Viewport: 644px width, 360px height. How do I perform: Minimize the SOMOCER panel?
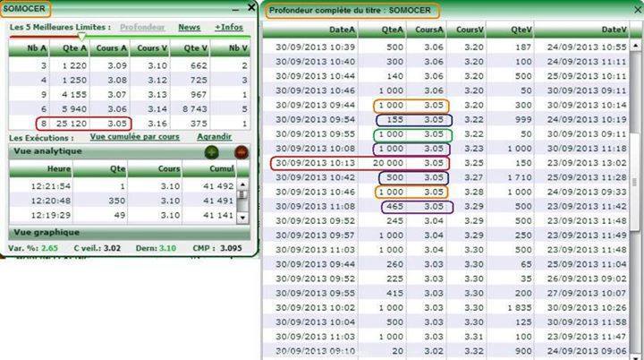(x=235, y=9)
